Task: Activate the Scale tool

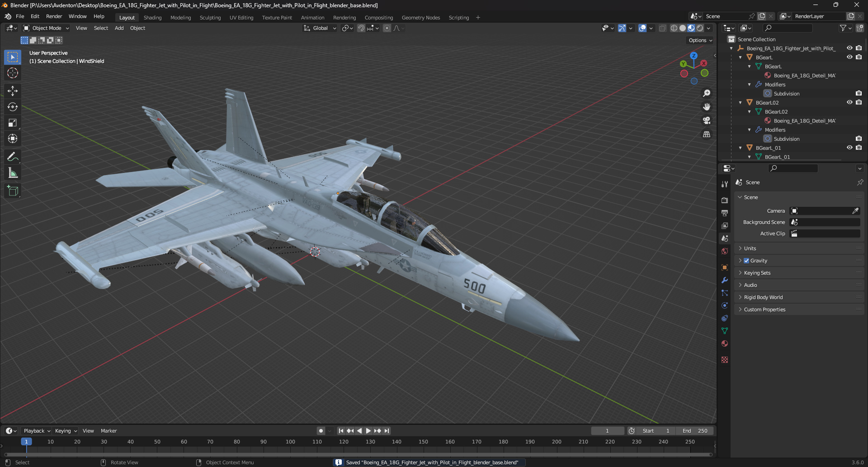Action: [13, 123]
